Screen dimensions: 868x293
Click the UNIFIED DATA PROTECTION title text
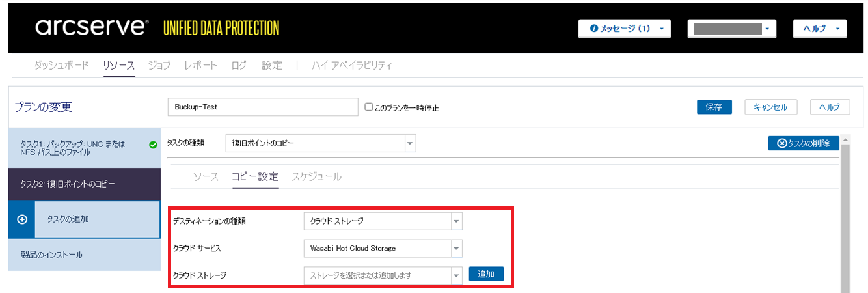(221, 28)
